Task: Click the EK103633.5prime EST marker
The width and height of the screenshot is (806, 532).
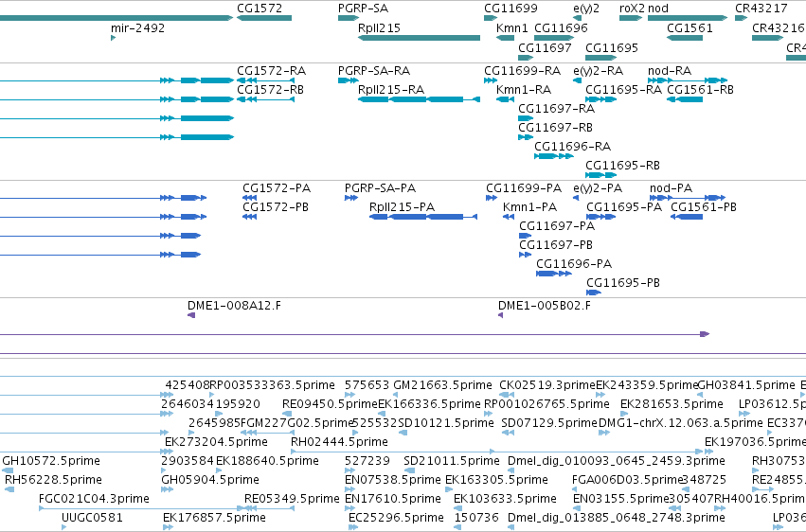Action: (x=458, y=508)
